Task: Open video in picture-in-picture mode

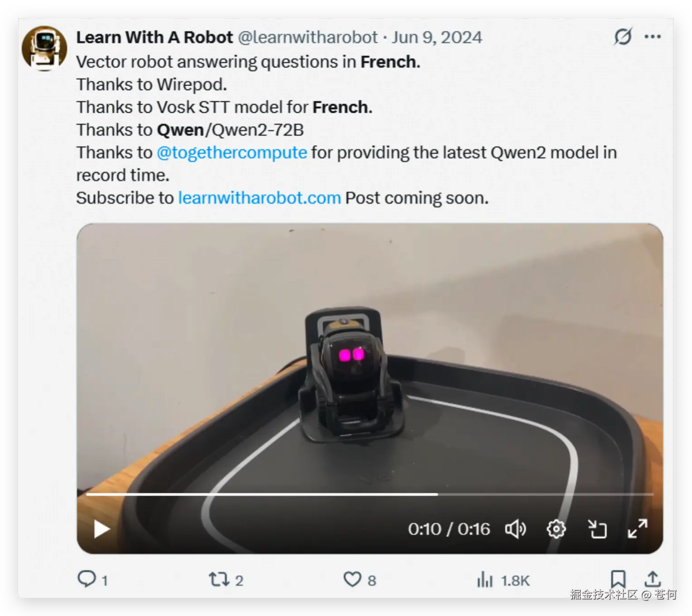Action: pos(597,529)
